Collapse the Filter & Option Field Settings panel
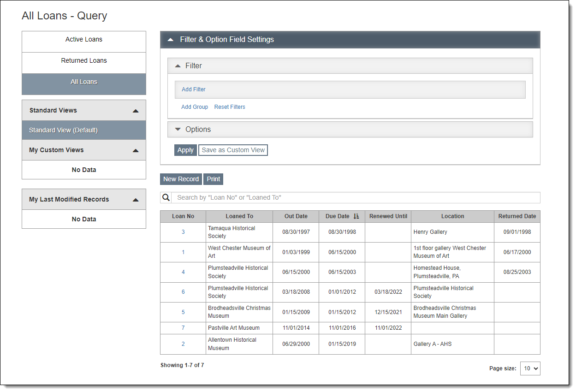576x392 pixels. 171,40
